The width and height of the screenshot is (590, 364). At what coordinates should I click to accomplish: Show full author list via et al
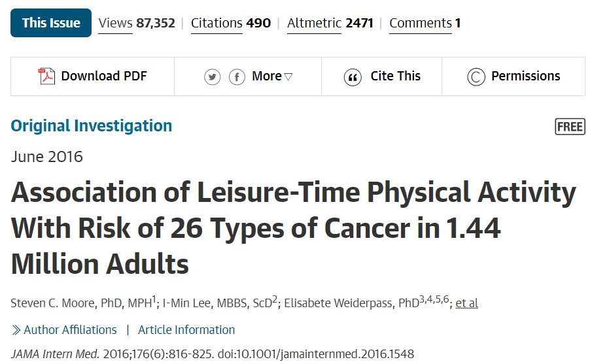click(466, 303)
